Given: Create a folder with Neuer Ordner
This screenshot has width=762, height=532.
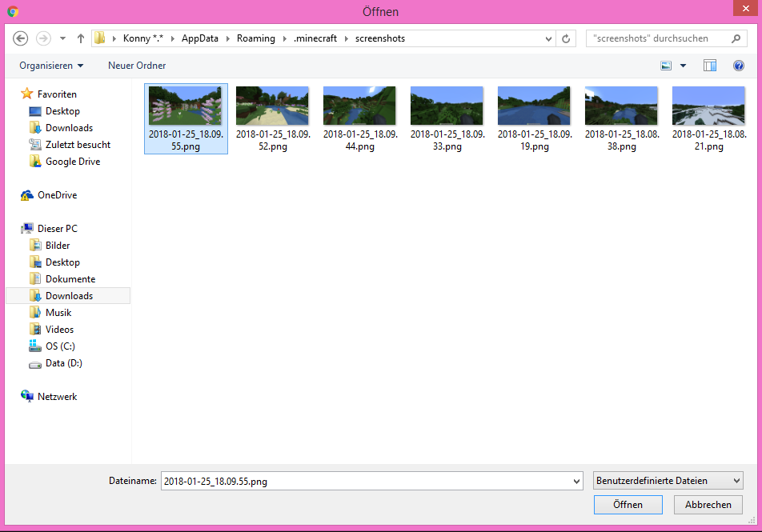Looking at the screenshot, I should pyautogui.click(x=137, y=66).
